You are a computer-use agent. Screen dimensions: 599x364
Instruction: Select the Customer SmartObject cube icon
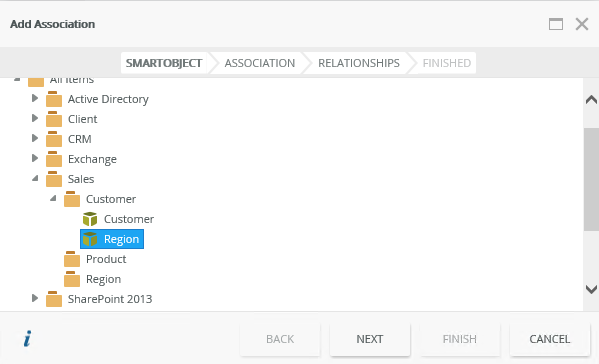tap(90, 219)
